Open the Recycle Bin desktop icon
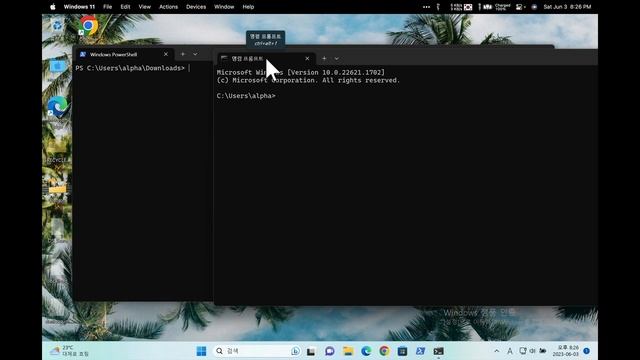640x360 pixels. 58,26
